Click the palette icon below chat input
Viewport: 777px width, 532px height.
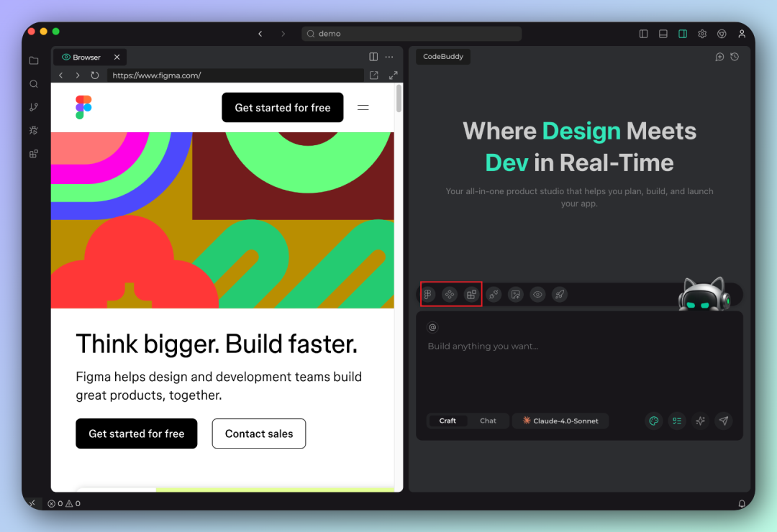click(x=654, y=421)
